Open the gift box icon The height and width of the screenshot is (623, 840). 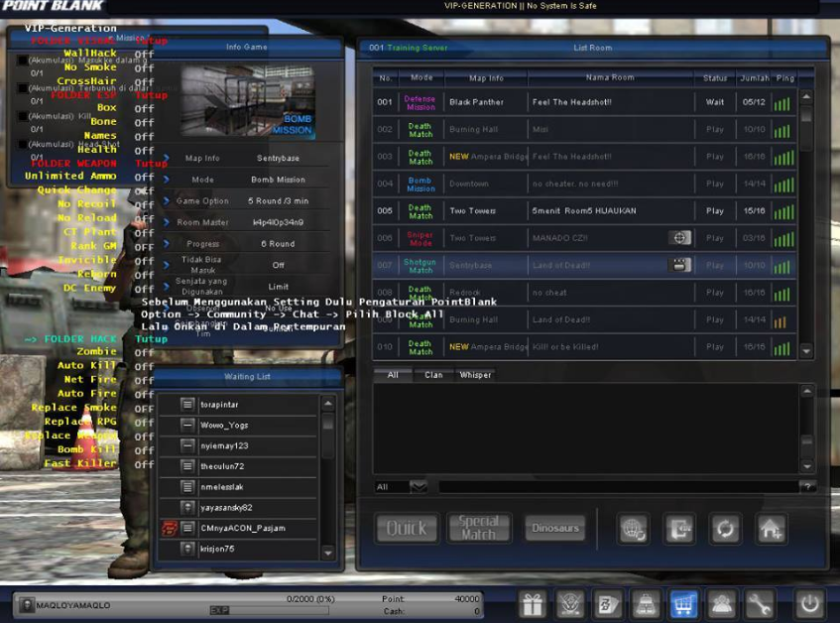pos(533,603)
